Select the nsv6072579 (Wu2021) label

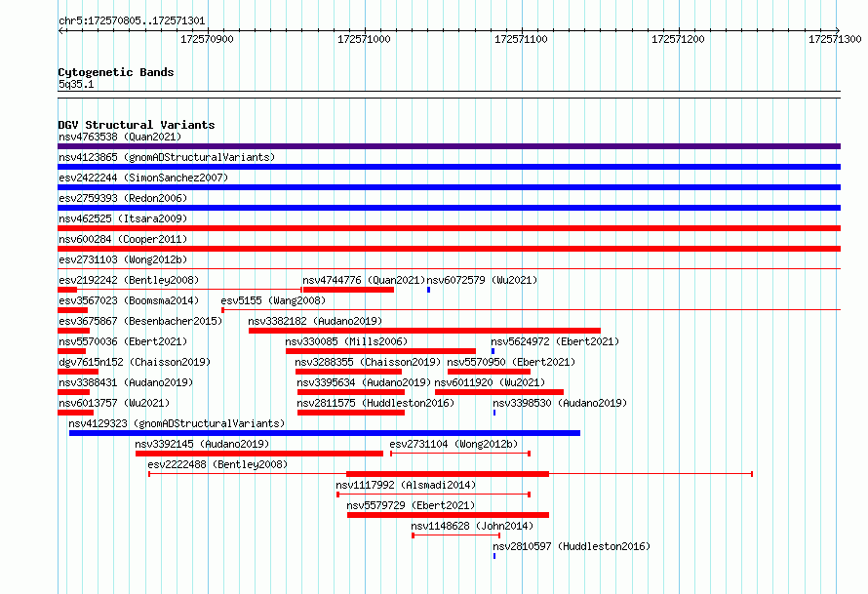point(482,280)
